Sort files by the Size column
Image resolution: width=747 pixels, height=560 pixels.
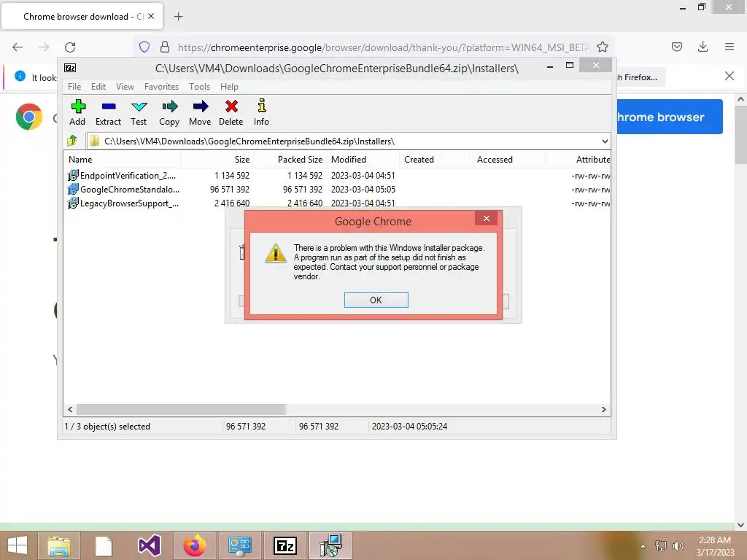pyautogui.click(x=217, y=160)
